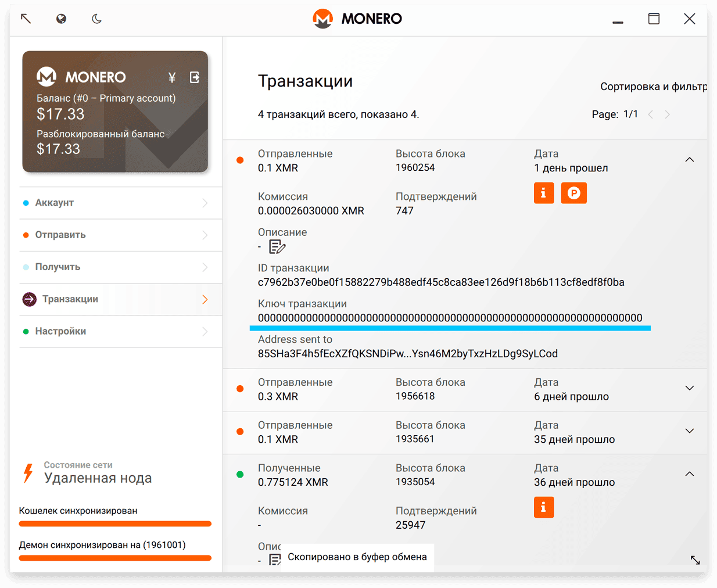Click info icon for received 0.775124 XMR transaction
The image size is (717, 588).
(544, 507)
